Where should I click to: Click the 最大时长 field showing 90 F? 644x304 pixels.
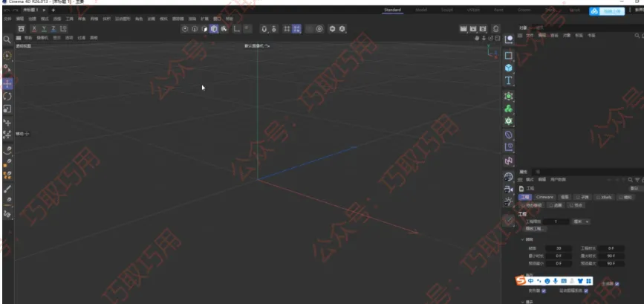click(611, 256)
